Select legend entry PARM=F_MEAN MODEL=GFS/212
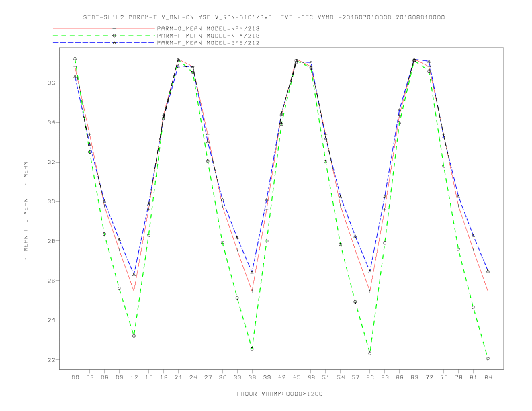Viewport: 532px width, 411px height. point(208,43)
